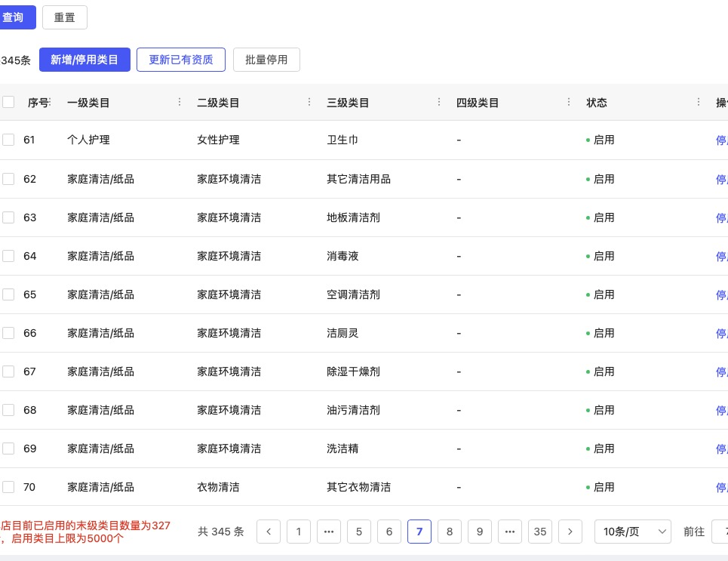Select checkbox for row 66 洁厕灵

[8, 333]
